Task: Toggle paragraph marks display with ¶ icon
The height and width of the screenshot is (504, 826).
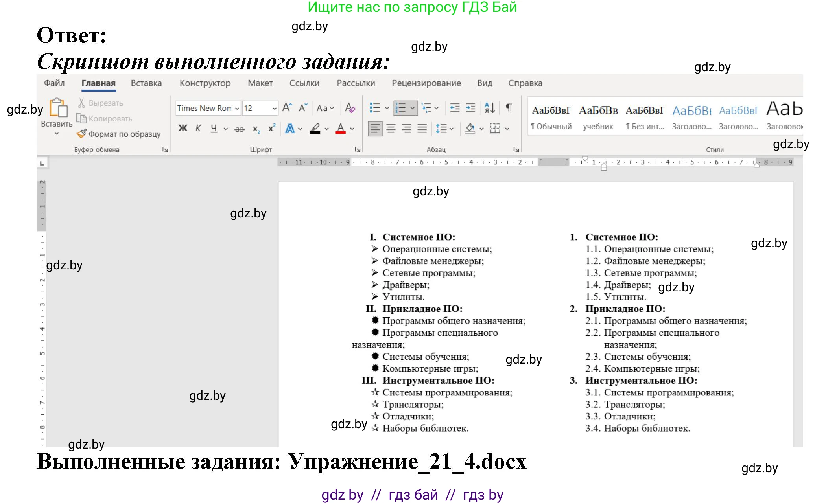Action: coord(508,107)
